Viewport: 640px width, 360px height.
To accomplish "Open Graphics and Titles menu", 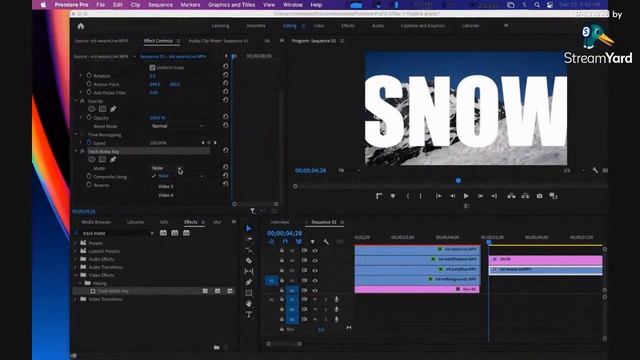I will (231, 5).
